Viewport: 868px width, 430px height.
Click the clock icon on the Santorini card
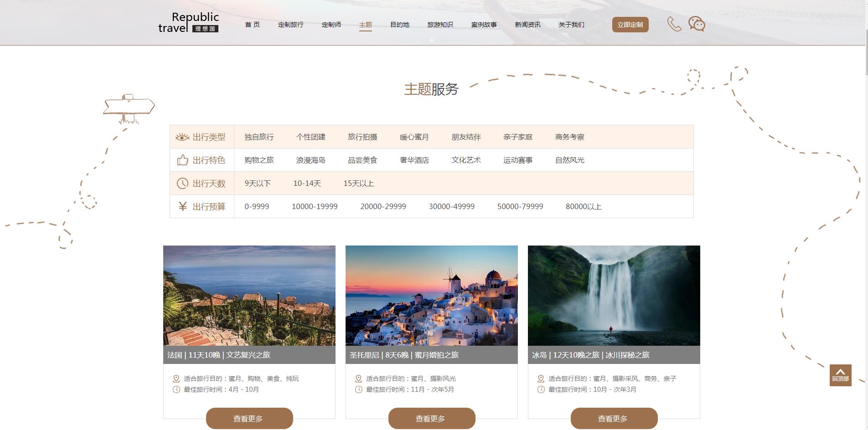click(x=358, y=389)
